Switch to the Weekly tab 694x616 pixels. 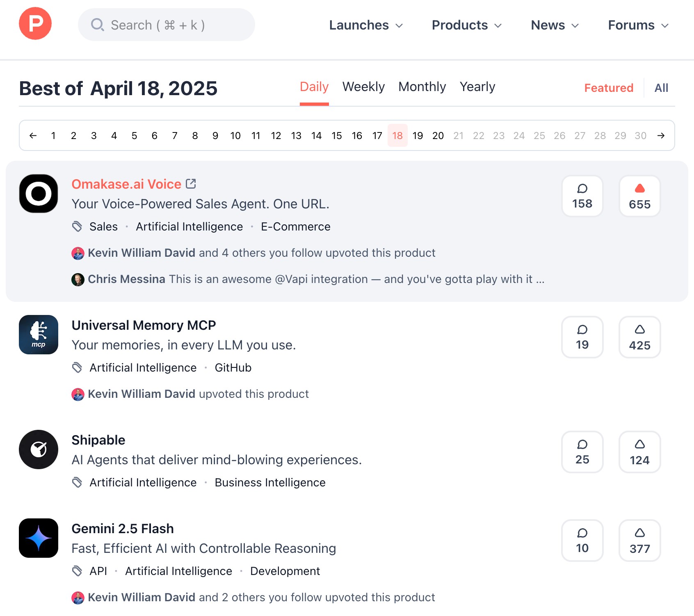[363, 87]
